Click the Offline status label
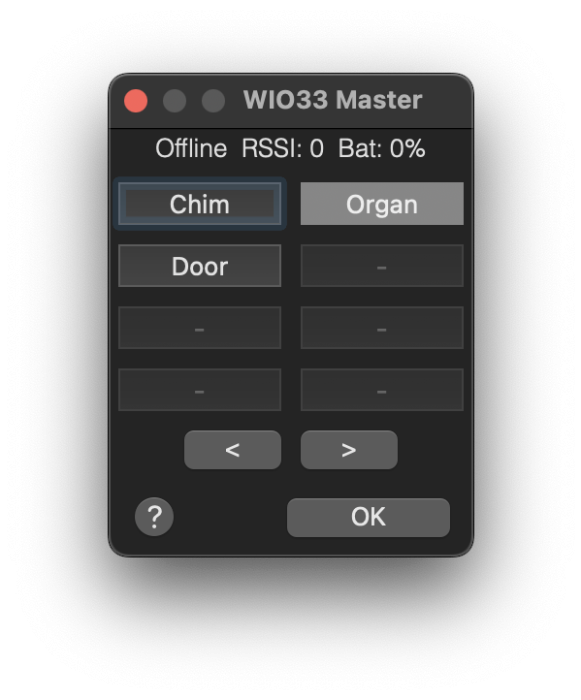Screen dimensions: 581x700 pyautogui.click(x=191, y=148)
